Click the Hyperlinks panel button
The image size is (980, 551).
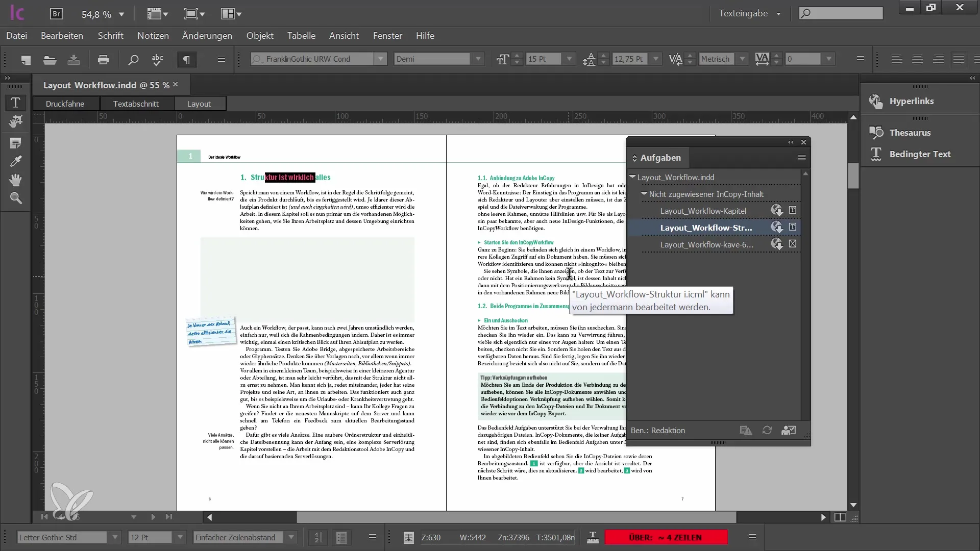(x=911, y=101)
